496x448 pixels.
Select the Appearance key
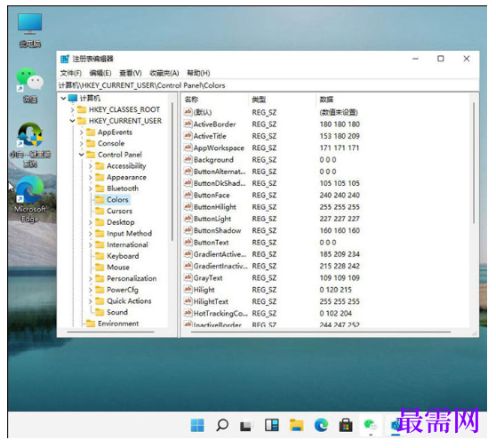[x=126, y=177]
